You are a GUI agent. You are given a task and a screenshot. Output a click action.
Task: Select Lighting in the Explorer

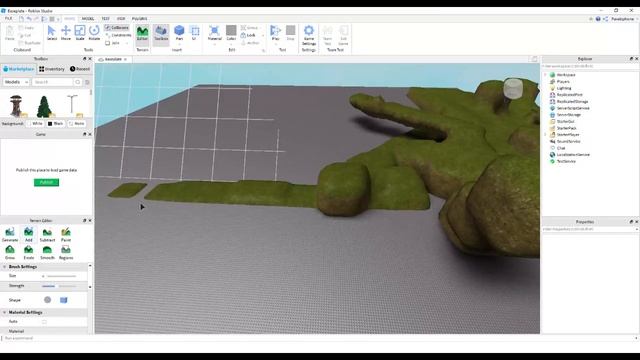(564, 88)
